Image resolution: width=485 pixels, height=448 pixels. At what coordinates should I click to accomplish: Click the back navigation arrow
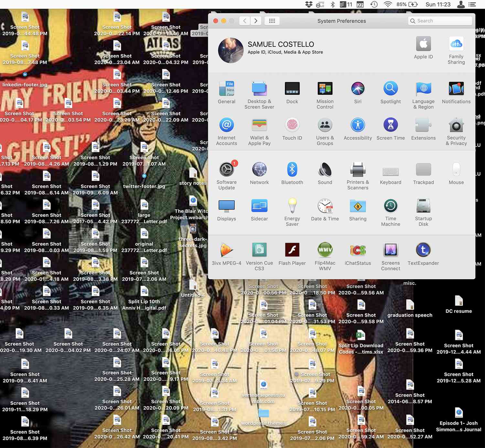click(x=245, y=21)
